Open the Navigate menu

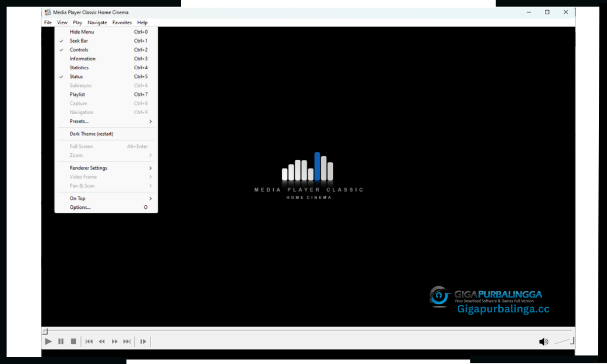[97, 23]
